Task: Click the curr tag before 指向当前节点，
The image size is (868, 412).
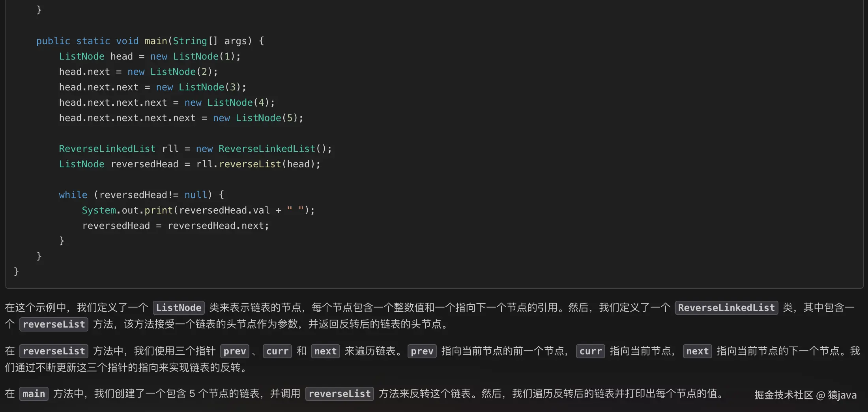Action: click(x=590, y=351)
